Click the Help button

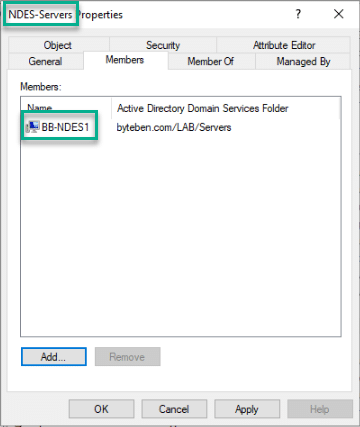320,409
